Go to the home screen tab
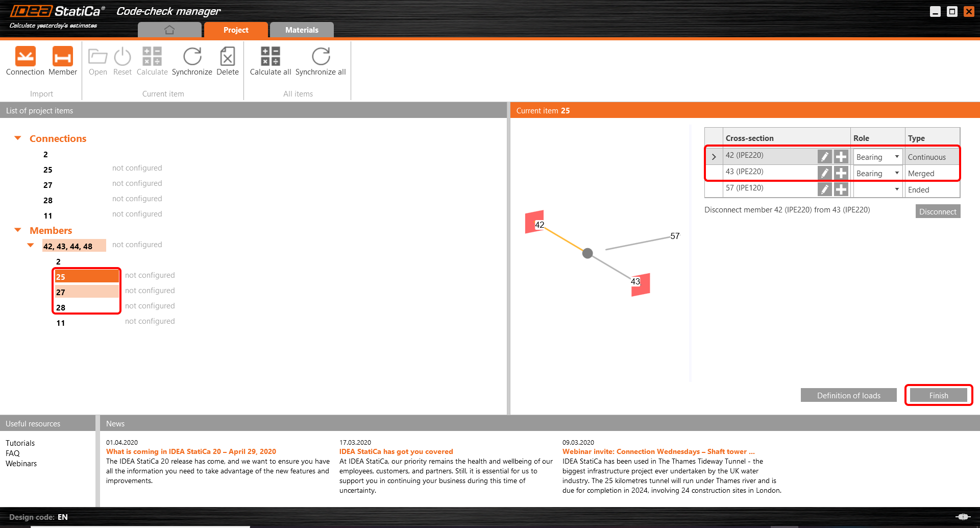This screenshot has height=528, width=980. point(169,30)
